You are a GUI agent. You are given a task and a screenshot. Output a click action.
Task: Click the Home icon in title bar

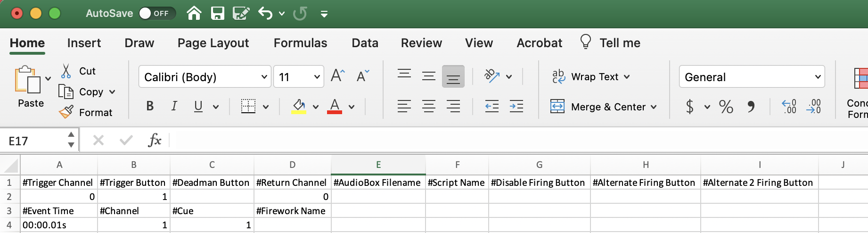(x=194, y=13)
